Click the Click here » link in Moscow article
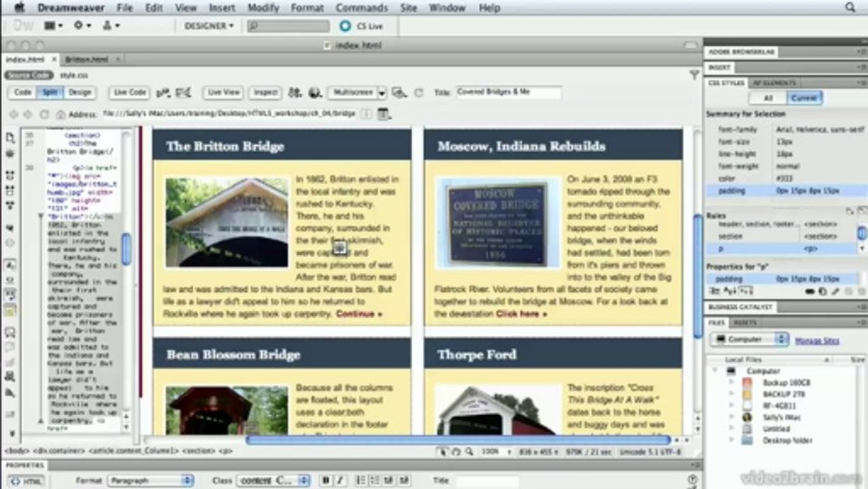This screenshot has height=489, width=868. [521, 314]
